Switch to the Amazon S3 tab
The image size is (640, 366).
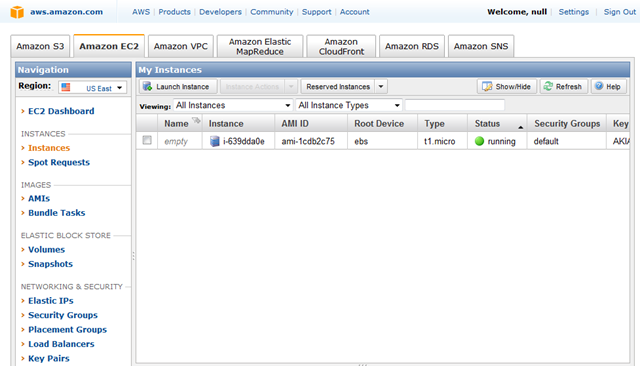[40, 46]
